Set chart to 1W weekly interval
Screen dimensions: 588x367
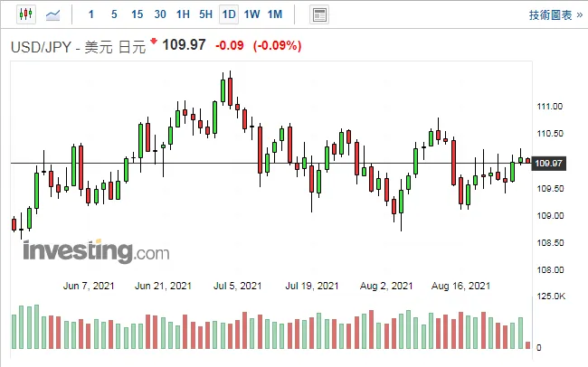[x=251, y=14]
